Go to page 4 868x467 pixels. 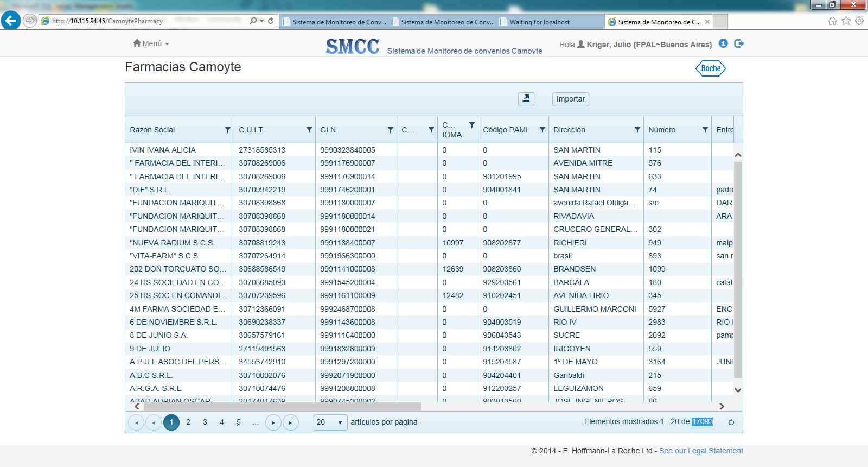222,422
